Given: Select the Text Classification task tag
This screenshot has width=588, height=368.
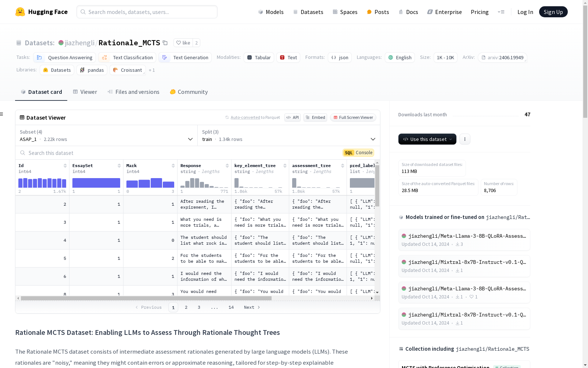Looking at the screenshot, I should click(127, 57).
